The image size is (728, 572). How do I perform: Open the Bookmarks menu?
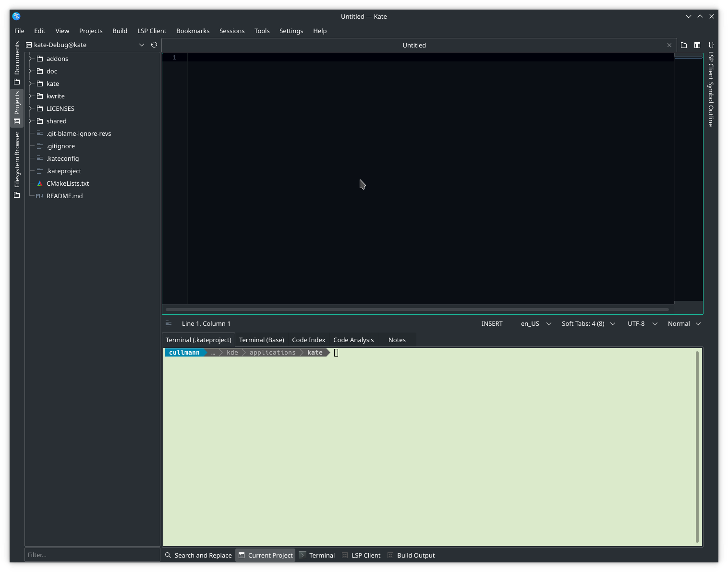[193, 31]
